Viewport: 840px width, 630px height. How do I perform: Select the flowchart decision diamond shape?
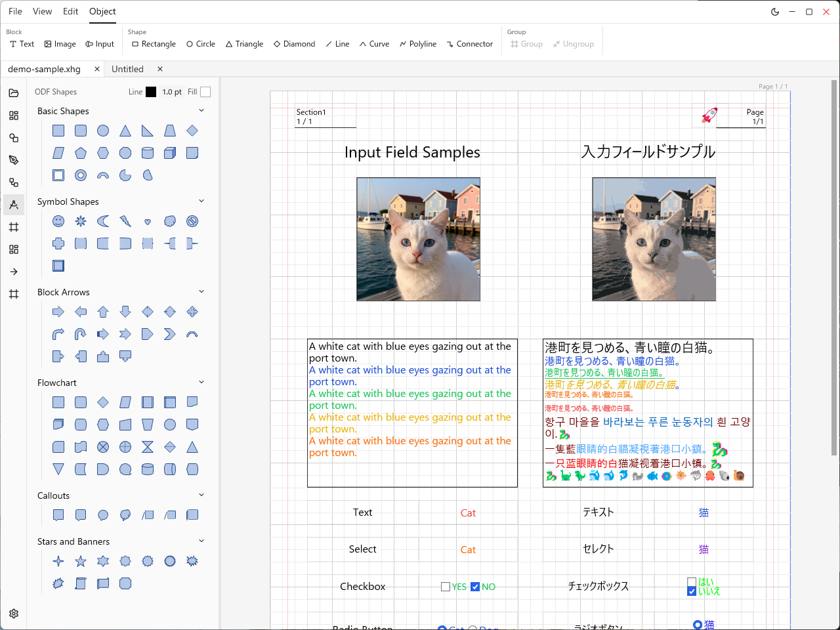coord(103,402)
